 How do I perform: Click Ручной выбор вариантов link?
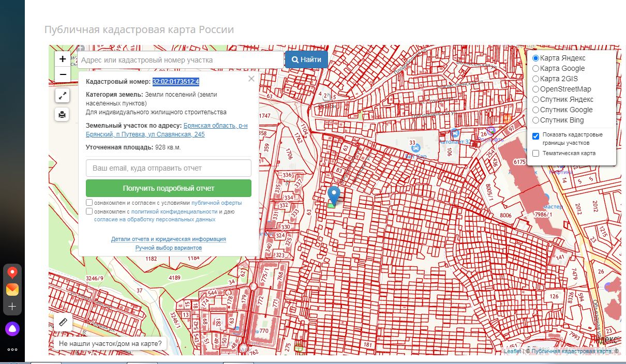(169, 248)
